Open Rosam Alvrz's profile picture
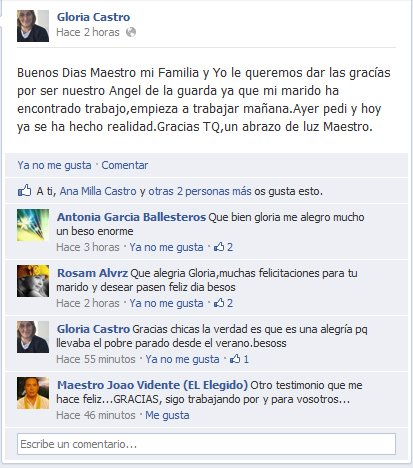 [33, 281]
